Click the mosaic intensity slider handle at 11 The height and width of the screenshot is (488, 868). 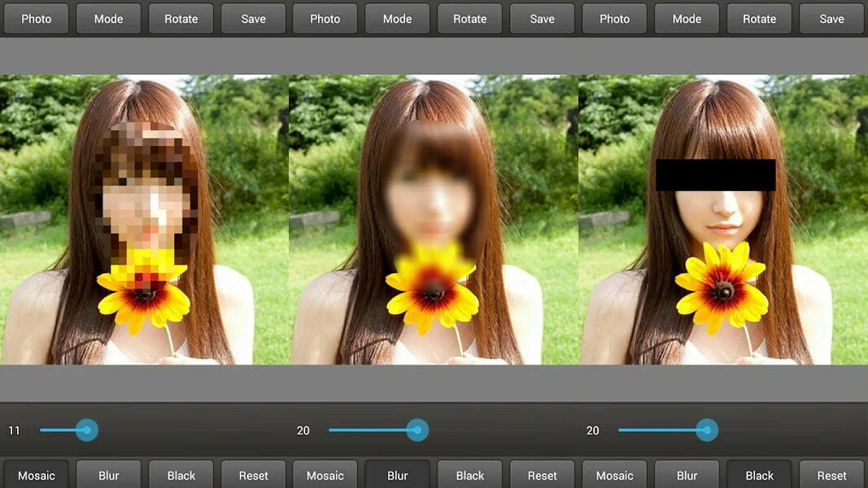tap(87, 430)
